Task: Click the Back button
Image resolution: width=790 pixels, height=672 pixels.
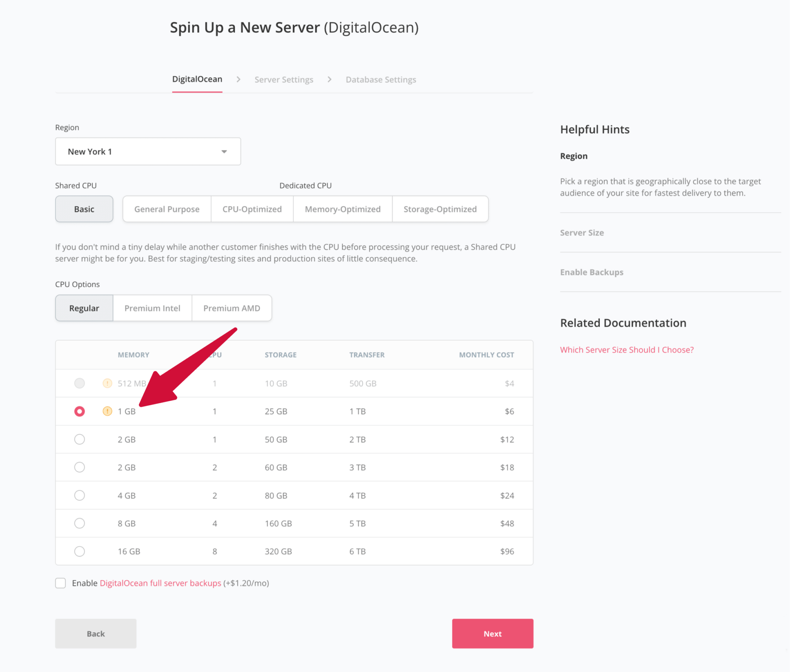Action: pyautogui.click(x=95, y=633)
